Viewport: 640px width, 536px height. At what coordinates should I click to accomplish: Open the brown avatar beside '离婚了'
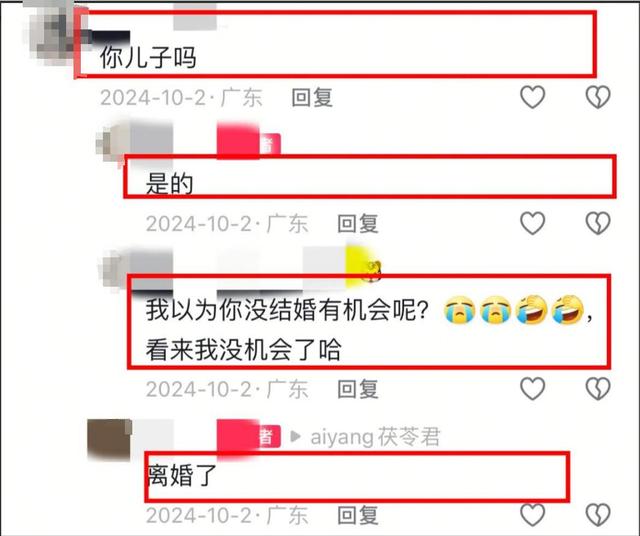[x=109, y=440]
